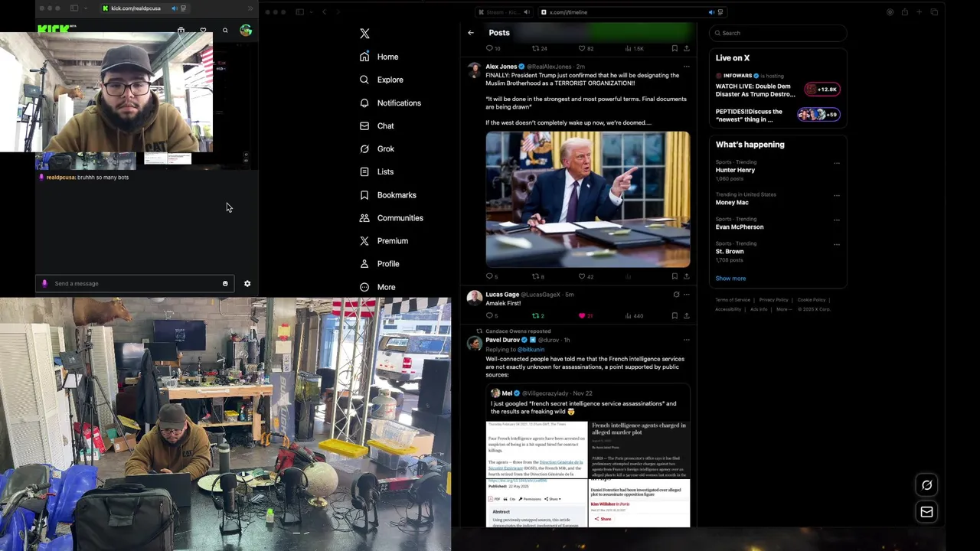Open the Trump Oval Office post image
This screenshot has width=980, height=551.
tap(587, 199)
